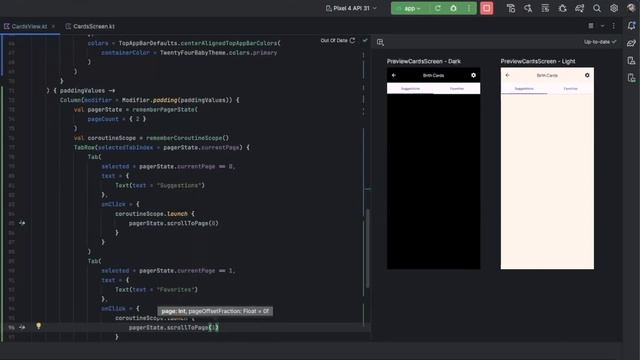Open editor tabs more options menu
This screenshot has height=360, width=640.
pyautogui.click(x=613, y=26)
